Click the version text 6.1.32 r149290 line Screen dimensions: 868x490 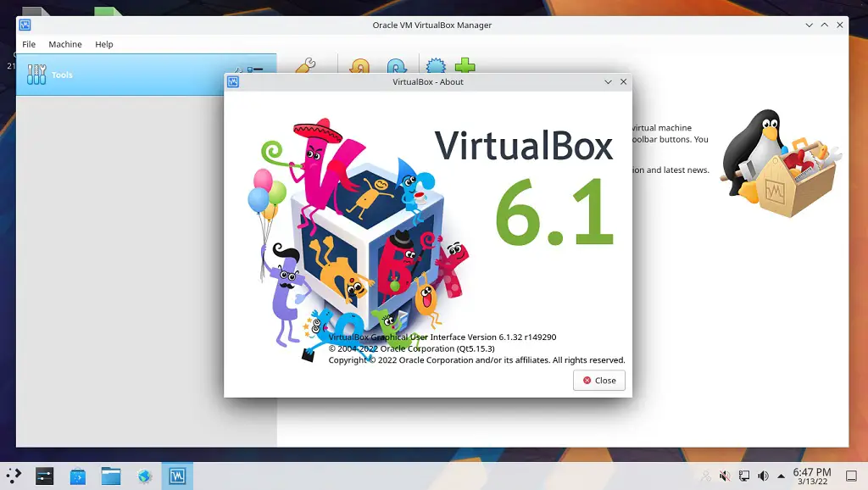coord(442,337)
